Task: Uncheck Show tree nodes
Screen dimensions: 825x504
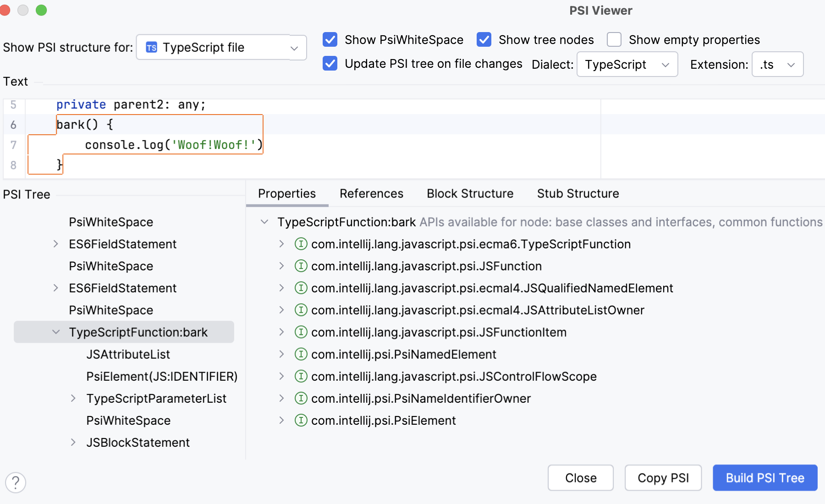Action: click(484, 40)
